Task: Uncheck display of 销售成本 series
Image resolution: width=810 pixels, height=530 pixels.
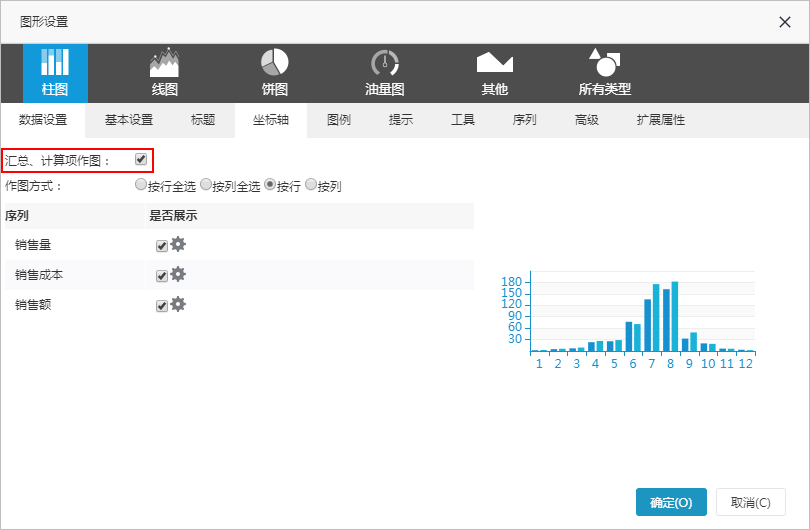Action: (x=162, y=275)
